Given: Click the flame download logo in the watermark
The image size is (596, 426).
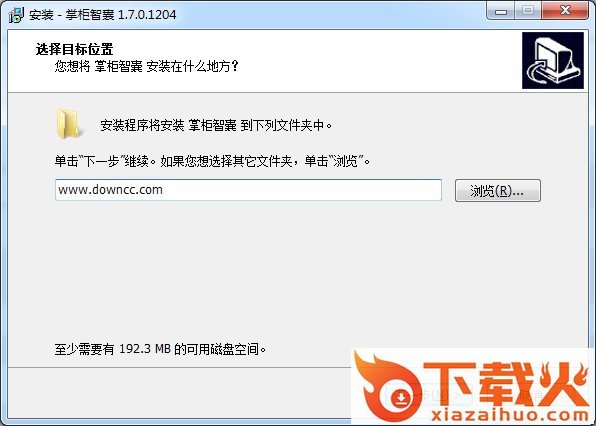Looking at the screenshot, I should [x=387, y=387].
